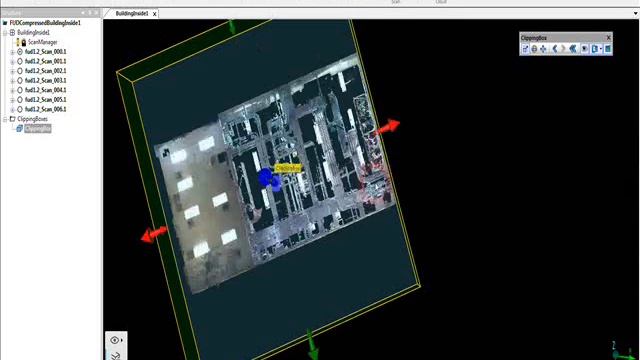Click the pin icon in the Structure panel header
Image resolution: width=640 pixels, height=360 pixels.
click(x=90, y=13)
